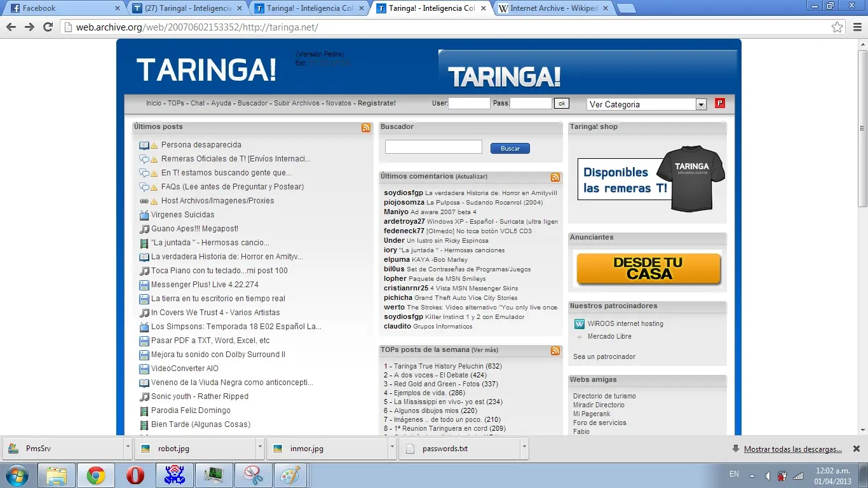Click RSS icon in Últimos posts header
This screenshot has height=488, width=868.
pos(366,128)
